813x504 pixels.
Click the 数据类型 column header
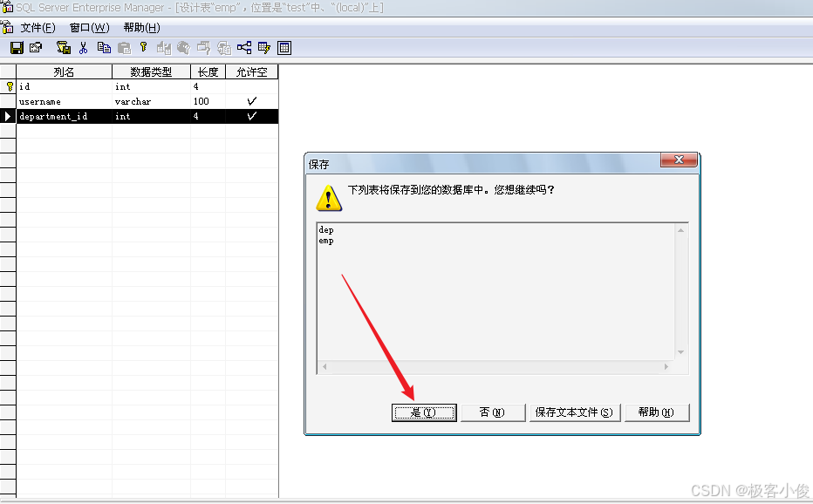point(152,72)
